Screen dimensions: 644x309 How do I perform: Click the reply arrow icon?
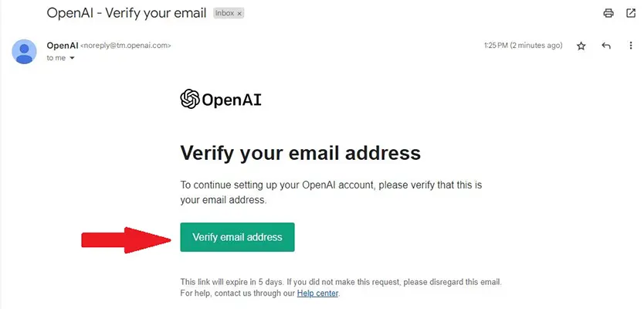[x=606, y=46]
